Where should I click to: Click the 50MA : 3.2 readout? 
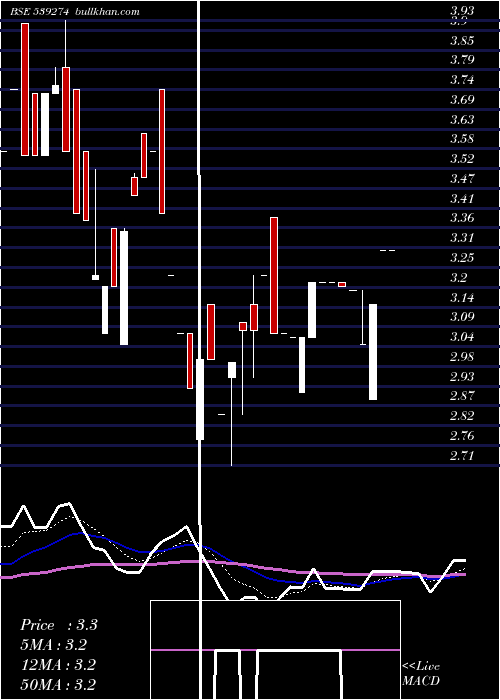[58, 684]
